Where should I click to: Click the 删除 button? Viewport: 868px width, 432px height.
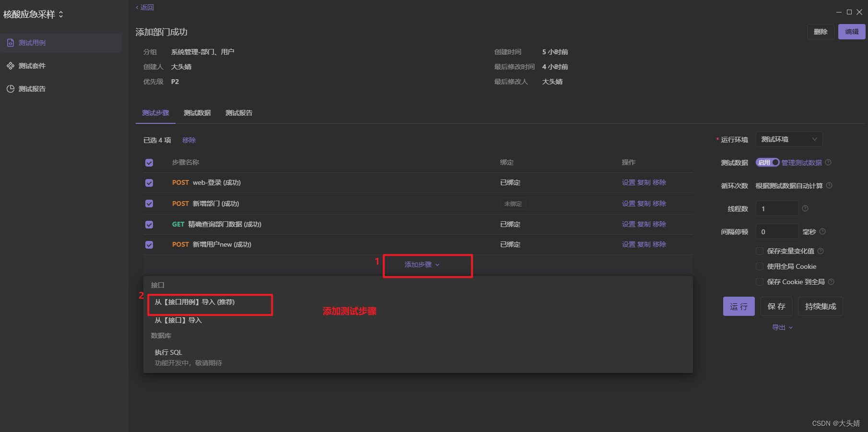click(x=821, y=32)
